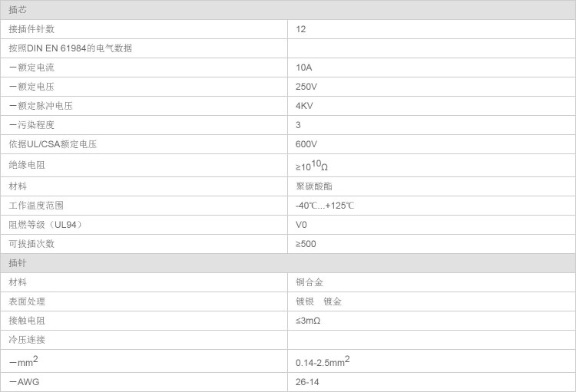Click the 26-14 AWG value cell

click(x=307, y=382)
